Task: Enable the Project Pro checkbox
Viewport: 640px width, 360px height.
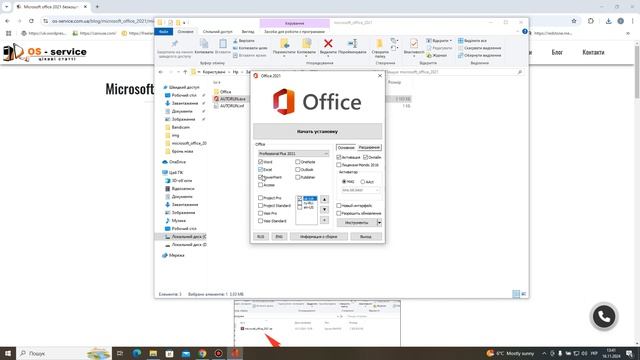Action: [260, 198]
